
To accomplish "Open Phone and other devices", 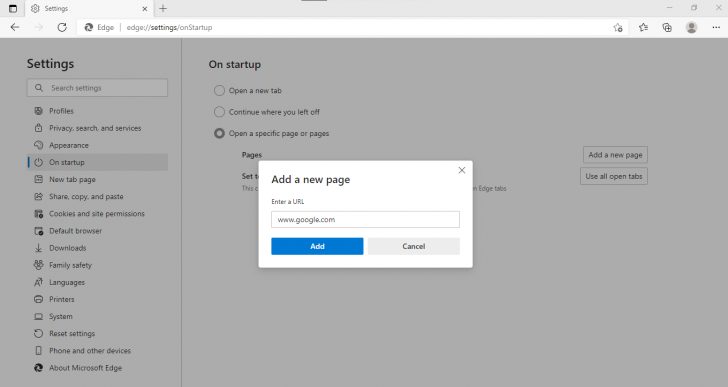I will [x=98, y=351].
